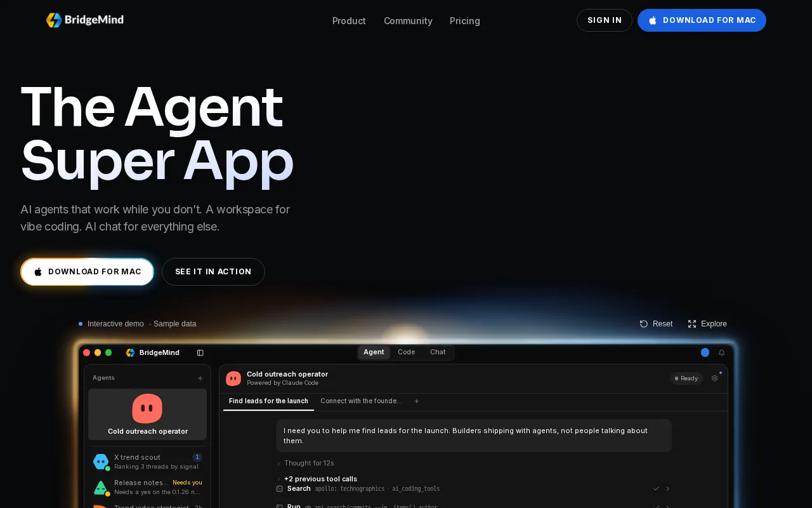Click the SIGN IN button

pos(605,20)
